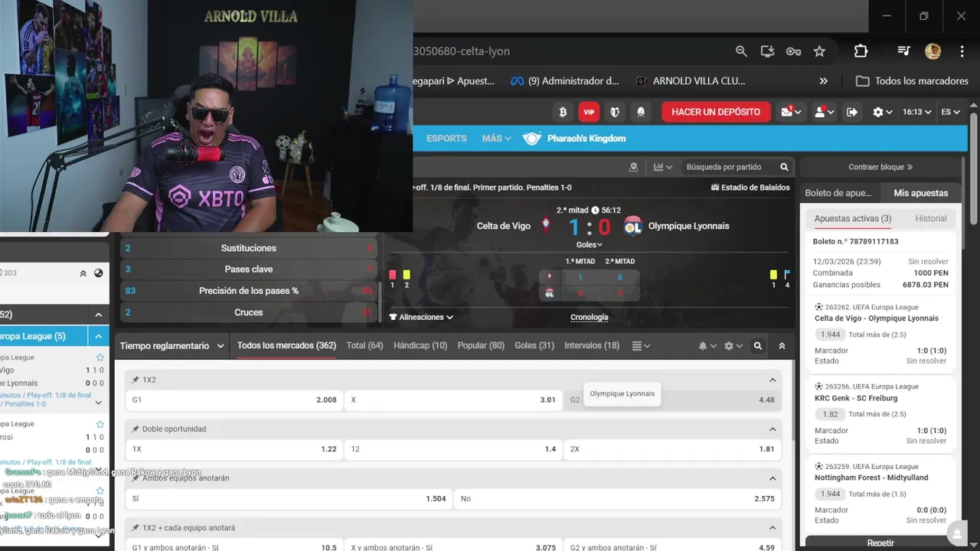The width and height of the screenshot is (980, 551).
Task: Open the ES language dropdown
Action: click(x=951, y=112)
